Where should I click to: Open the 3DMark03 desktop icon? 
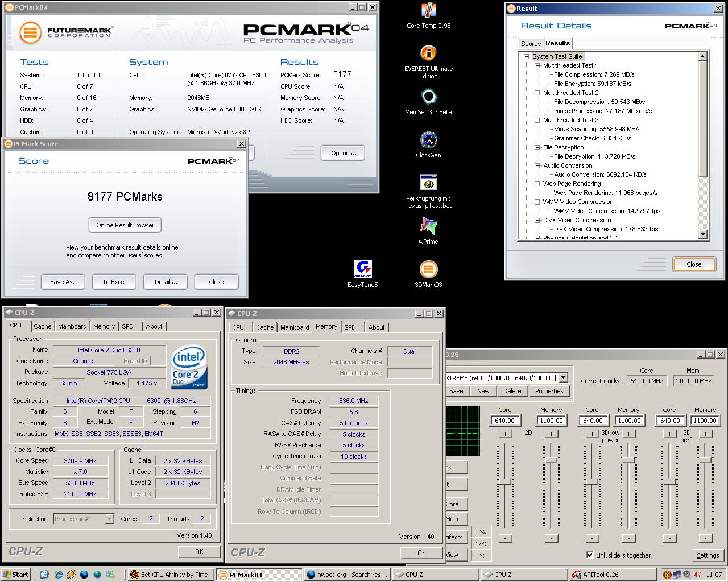pyautogui.click(x=428, y=270)
